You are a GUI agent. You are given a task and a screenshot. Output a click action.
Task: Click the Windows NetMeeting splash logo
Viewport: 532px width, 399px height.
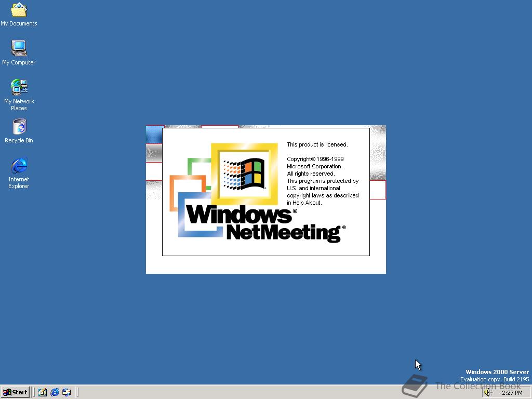pyautogui.click(x=259, y=192)
